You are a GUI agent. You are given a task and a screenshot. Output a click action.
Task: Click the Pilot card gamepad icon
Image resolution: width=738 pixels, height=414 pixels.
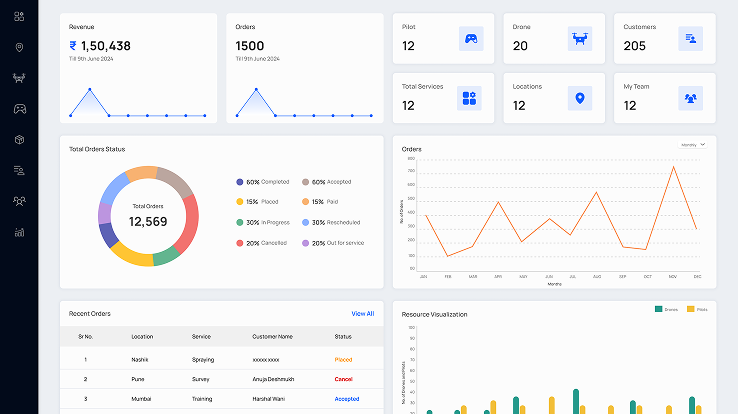[471, 39]
